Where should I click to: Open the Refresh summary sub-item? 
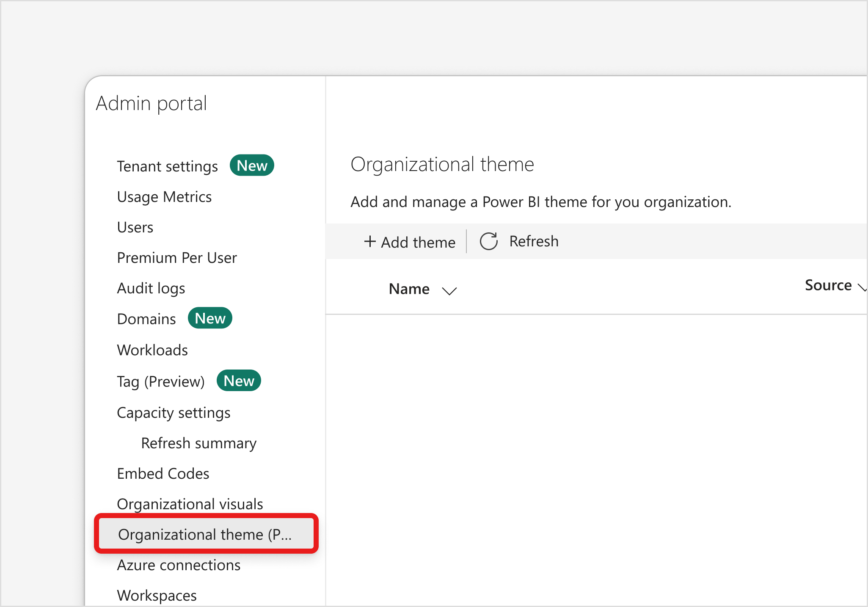tap(199, 443)
